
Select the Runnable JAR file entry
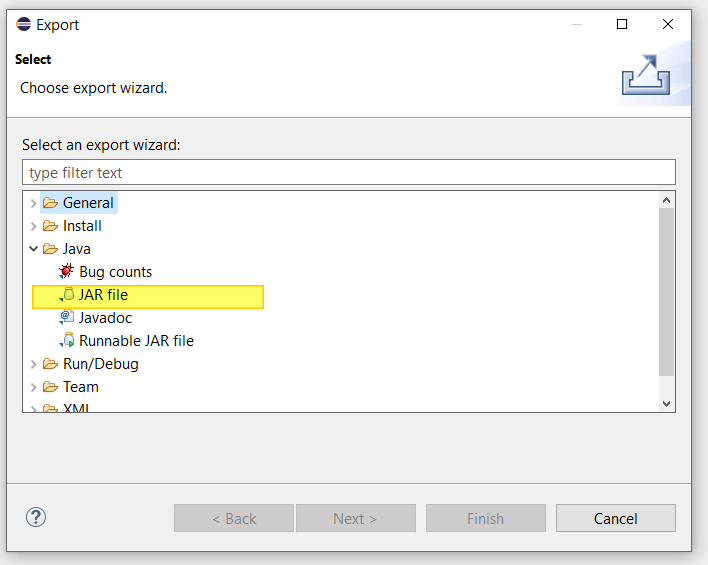click(136, 340)
